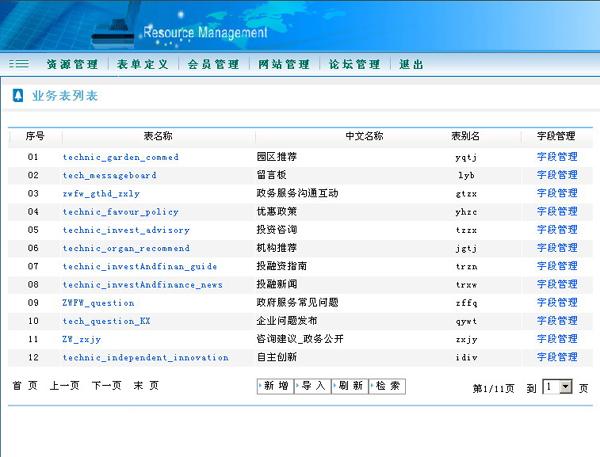Open the tech_messageboard table link

pos(109,175)
